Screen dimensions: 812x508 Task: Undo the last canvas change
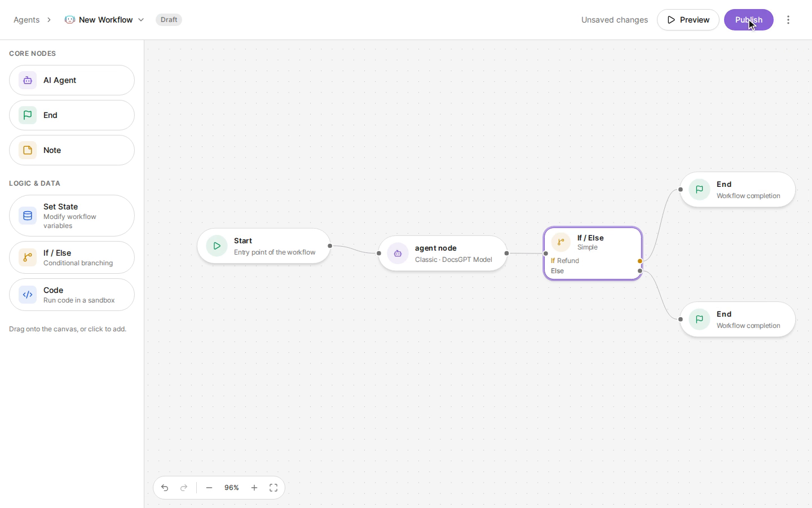(x=165, y=488)
